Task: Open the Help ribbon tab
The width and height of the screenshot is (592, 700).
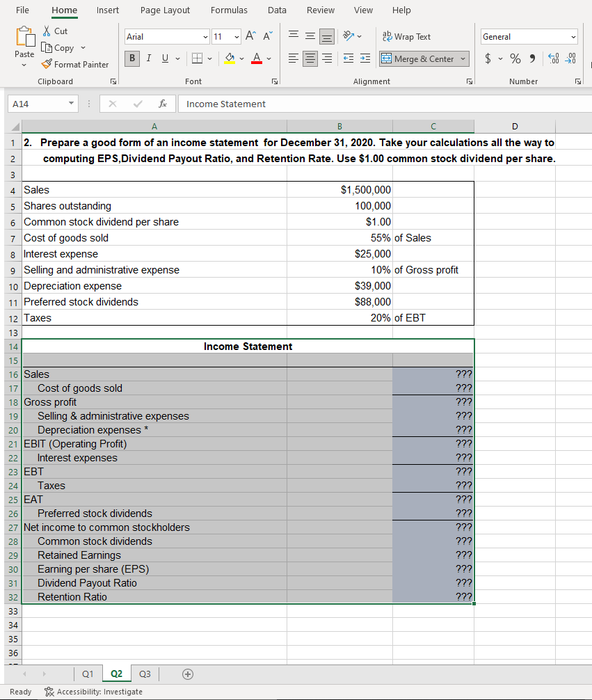Action: (x=401, y=10)
